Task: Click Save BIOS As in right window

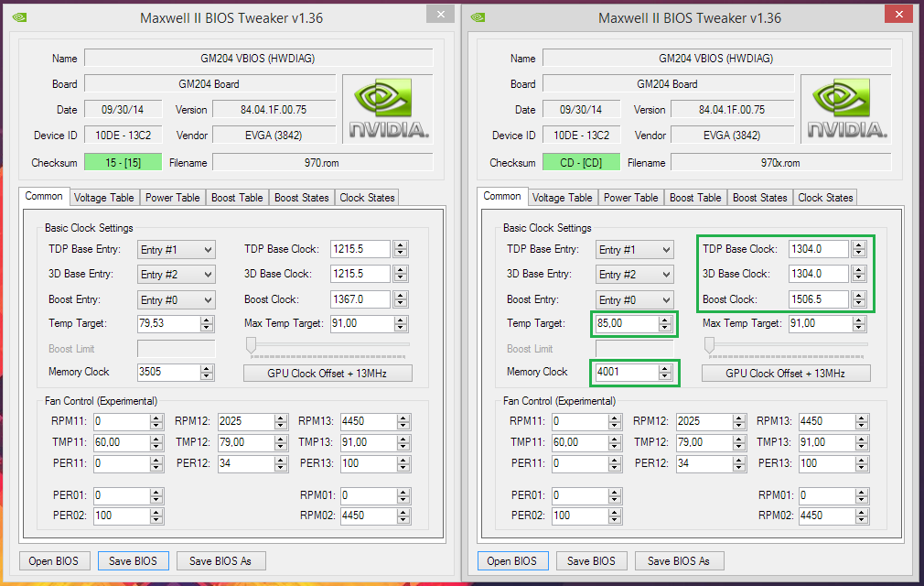Action: click(679, 560)
